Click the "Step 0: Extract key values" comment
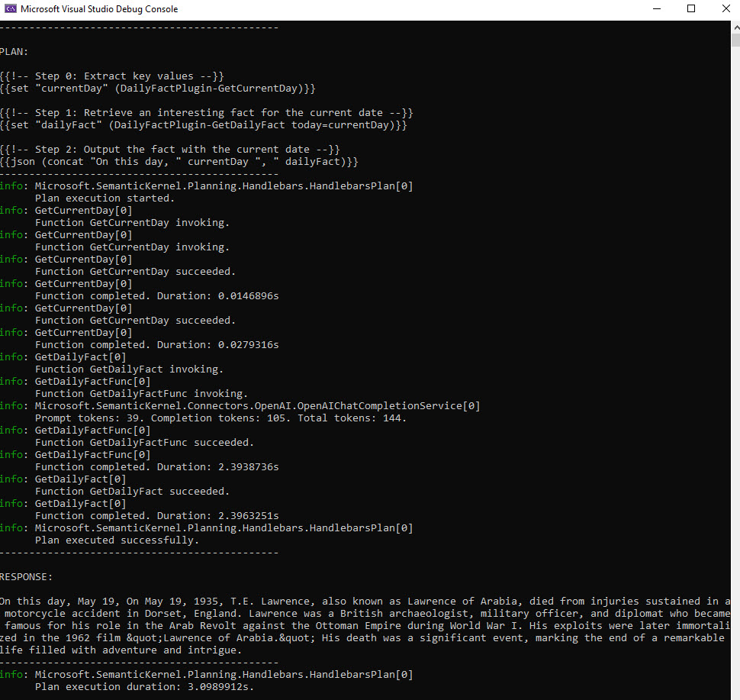Screen dimensions: 740x700 pyautogui.click(x=112, y=76)
